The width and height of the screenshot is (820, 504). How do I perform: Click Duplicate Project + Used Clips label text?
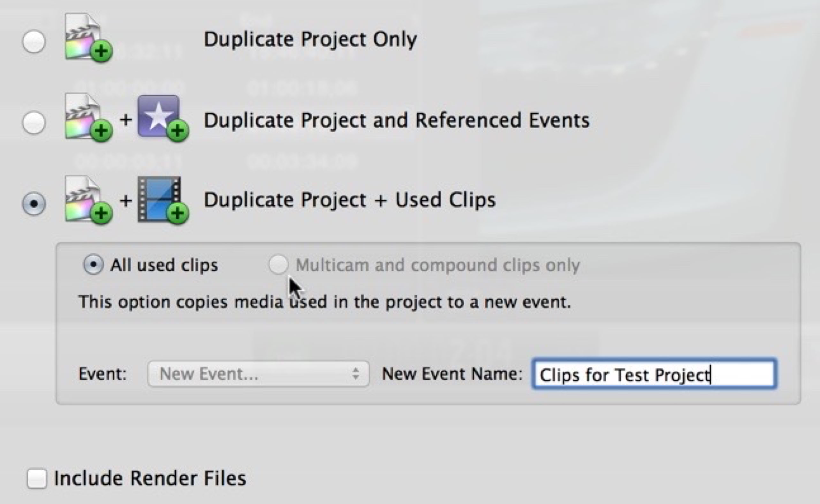coord(350,200)
